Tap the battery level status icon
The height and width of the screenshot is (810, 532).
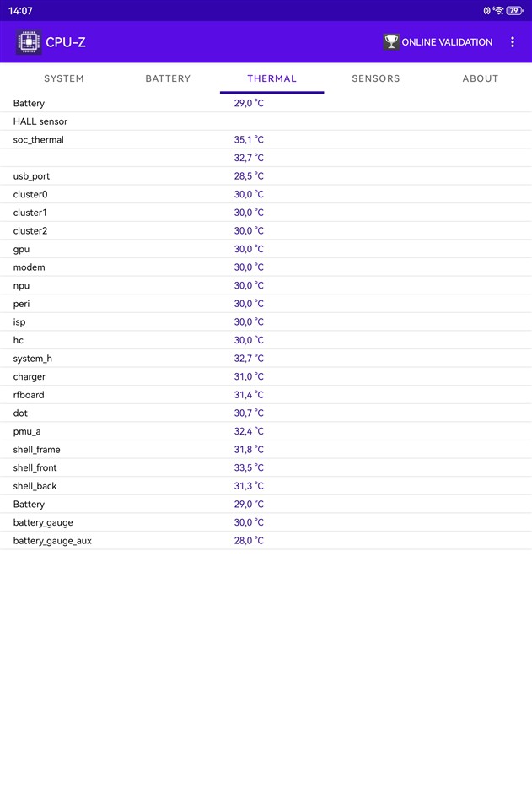[514, 11]
